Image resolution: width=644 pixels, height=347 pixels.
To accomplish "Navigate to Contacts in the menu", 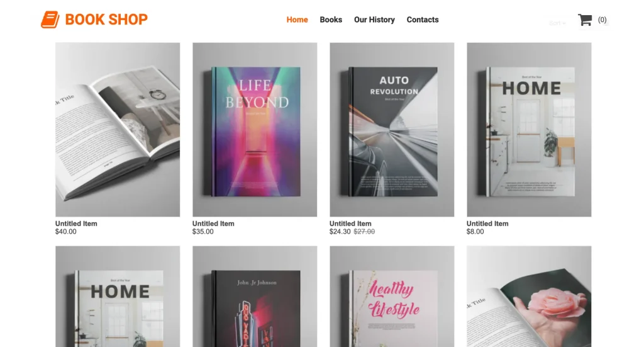I will [x=423, y=20].
